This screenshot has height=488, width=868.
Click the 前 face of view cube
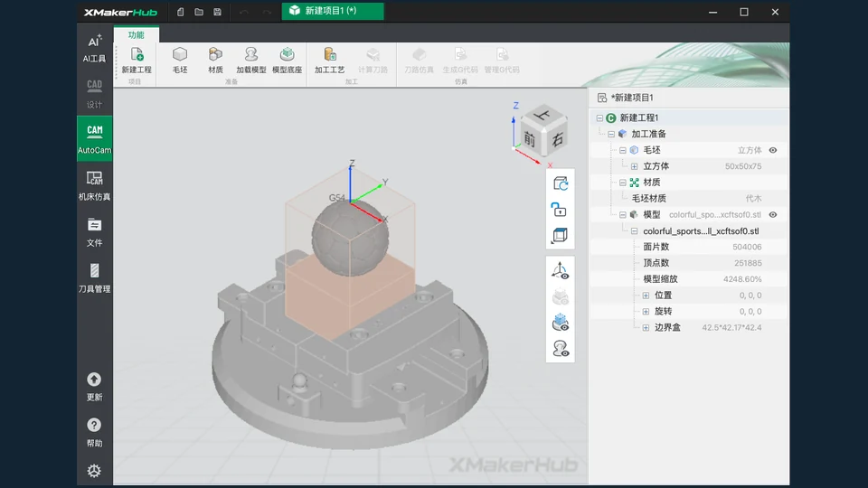coord(531,139)
